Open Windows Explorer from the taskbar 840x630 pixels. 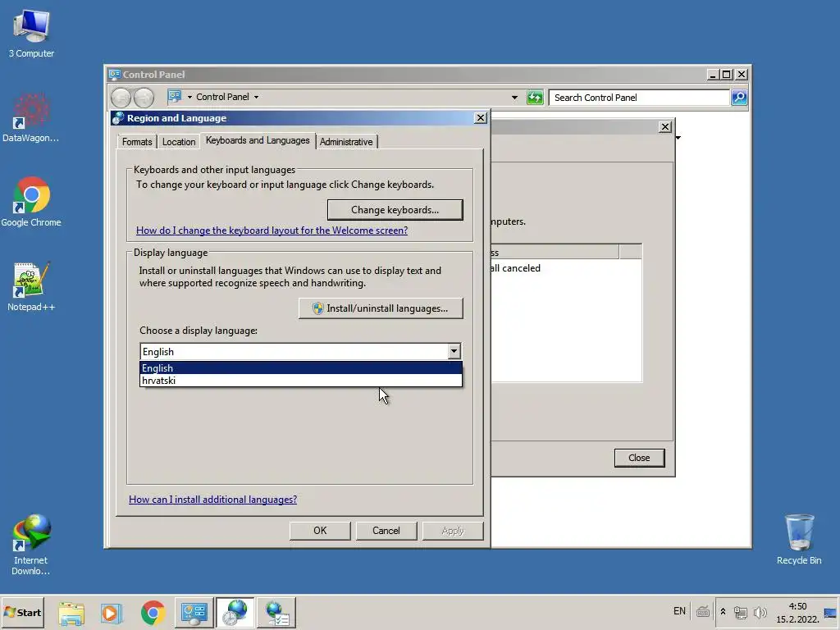[71, 612]
